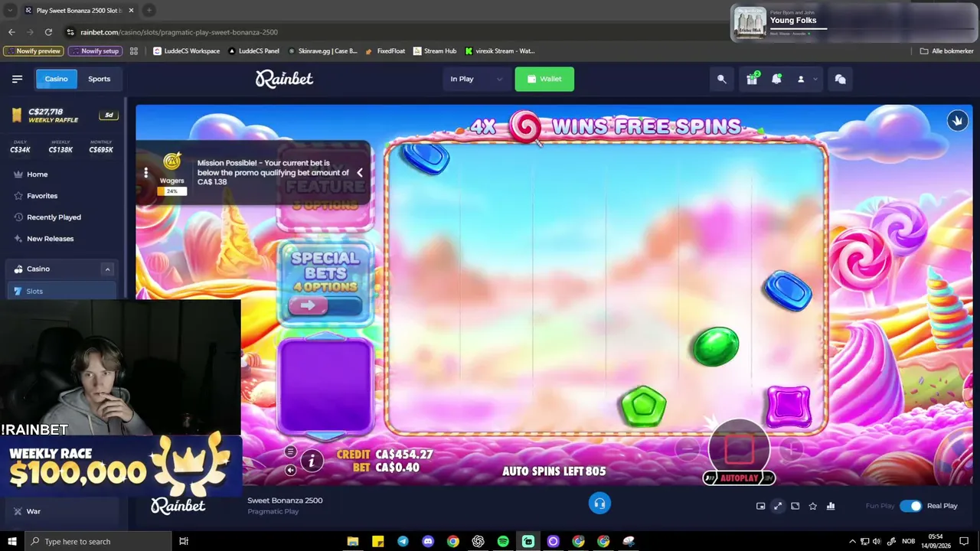Viewport: 980px width, 551px height.
Task: Open the Skinrave.gg bookmark
Action: tap(322, 51)
